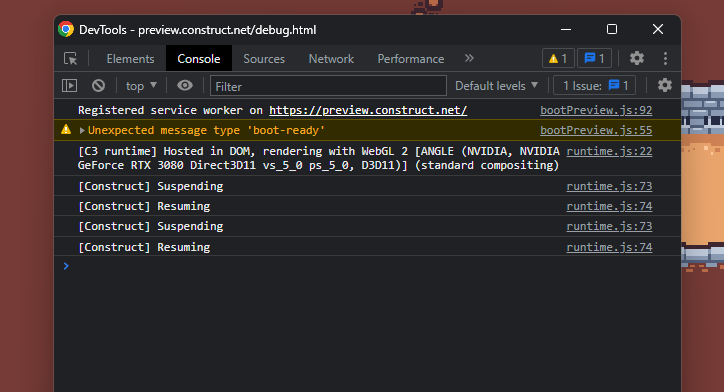Image resolution: width=724 pixels, height=392 pixels.
Task: Open the Sources tab
Action: [264, 59]
